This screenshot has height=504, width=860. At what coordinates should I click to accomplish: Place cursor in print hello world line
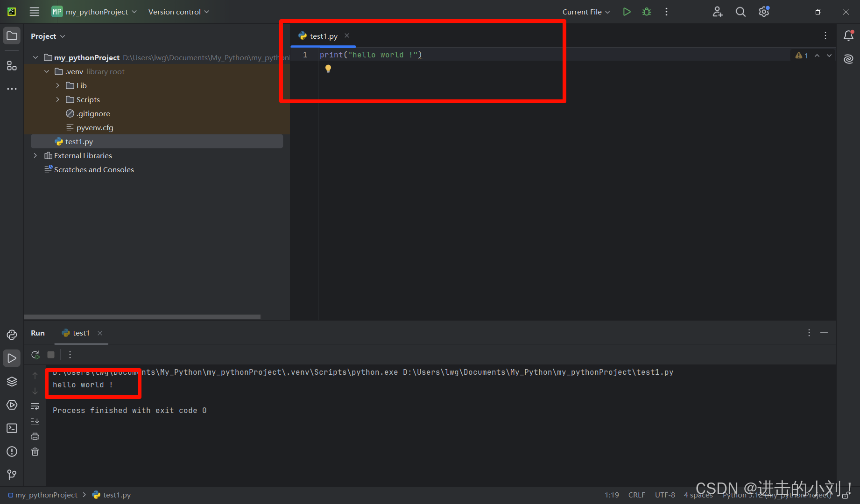point(371,55)
